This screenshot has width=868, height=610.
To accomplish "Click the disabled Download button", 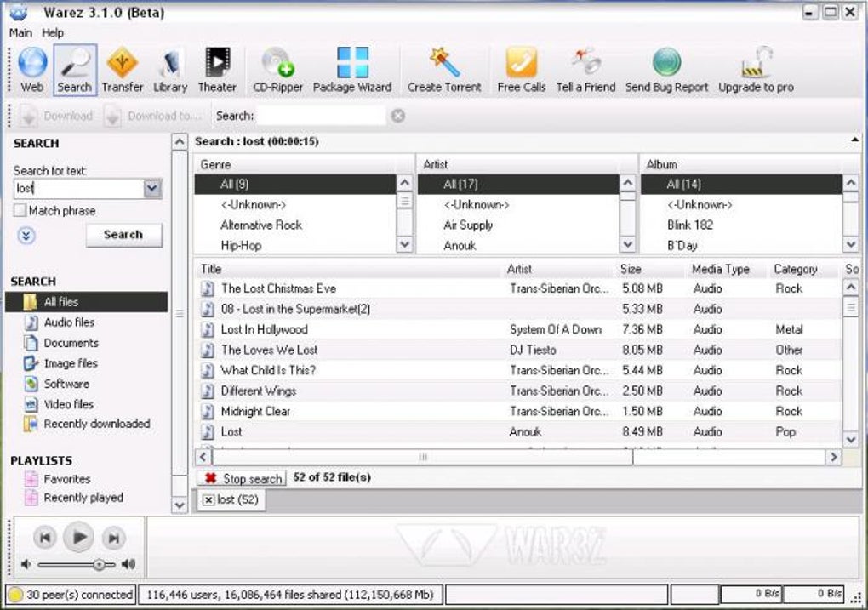I will pos(56,116).
